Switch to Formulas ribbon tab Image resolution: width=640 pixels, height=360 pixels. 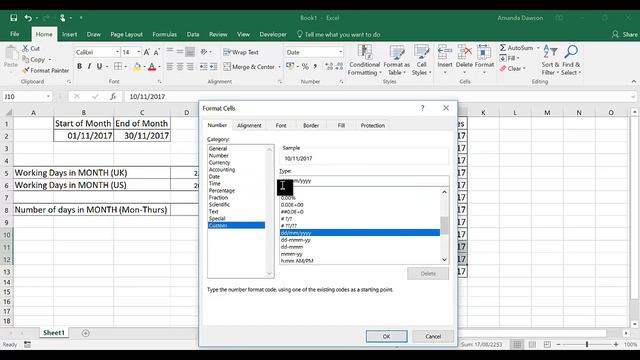click(x=164, y=34)
